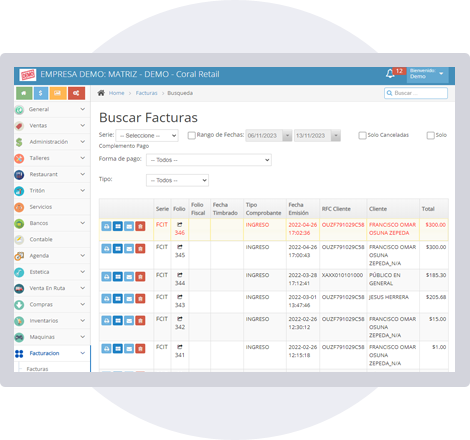Screen dimensions: 470x440
Task: Open the notifications bell with badge 12
Action: (x=390, y=74)
